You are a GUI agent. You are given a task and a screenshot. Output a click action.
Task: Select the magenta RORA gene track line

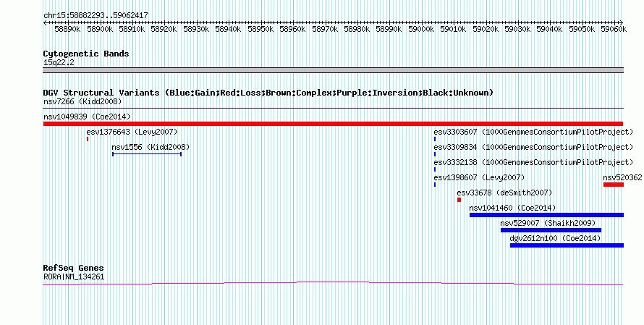point(333,283)
